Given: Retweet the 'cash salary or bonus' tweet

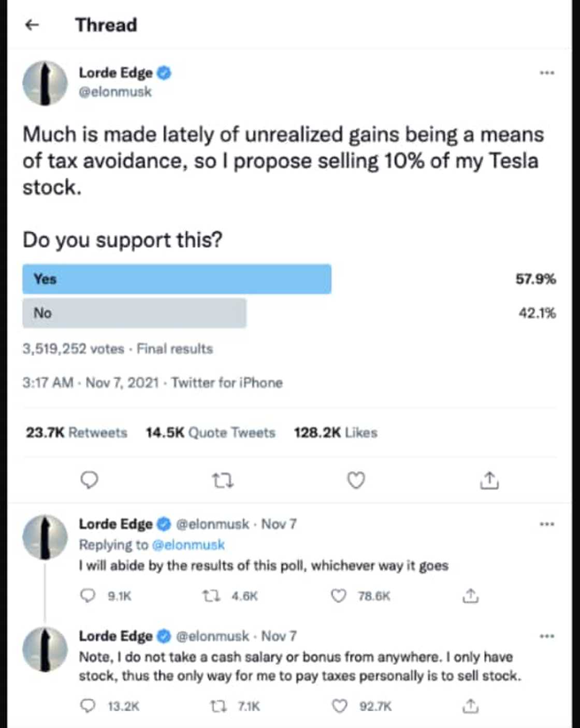Looking at the screenshot, I should coord(218,706).
